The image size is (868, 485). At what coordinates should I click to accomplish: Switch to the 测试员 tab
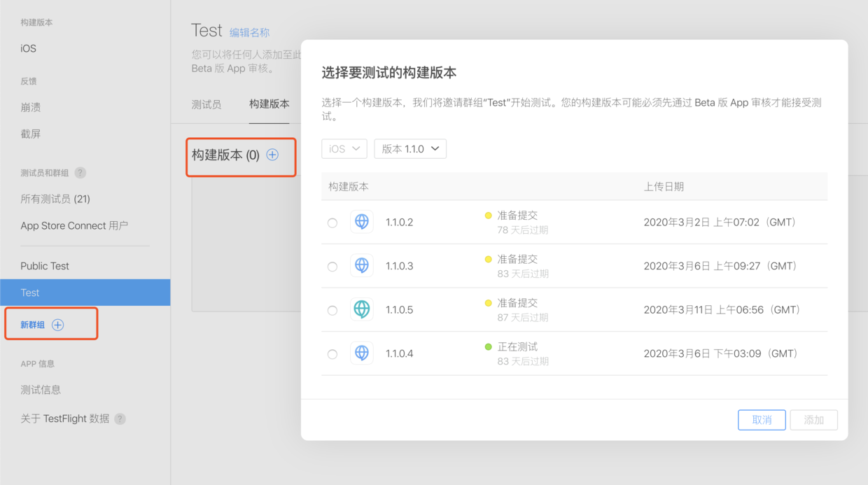click(x=206, y=104)
